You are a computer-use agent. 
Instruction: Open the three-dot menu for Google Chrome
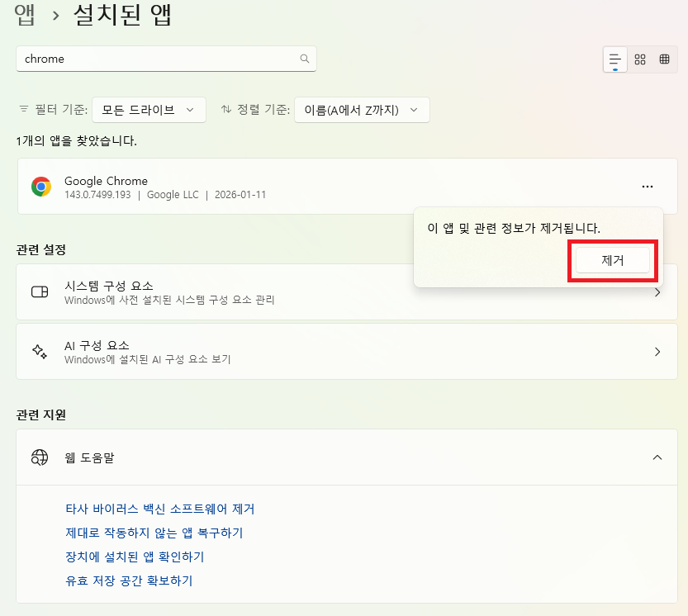648,187
